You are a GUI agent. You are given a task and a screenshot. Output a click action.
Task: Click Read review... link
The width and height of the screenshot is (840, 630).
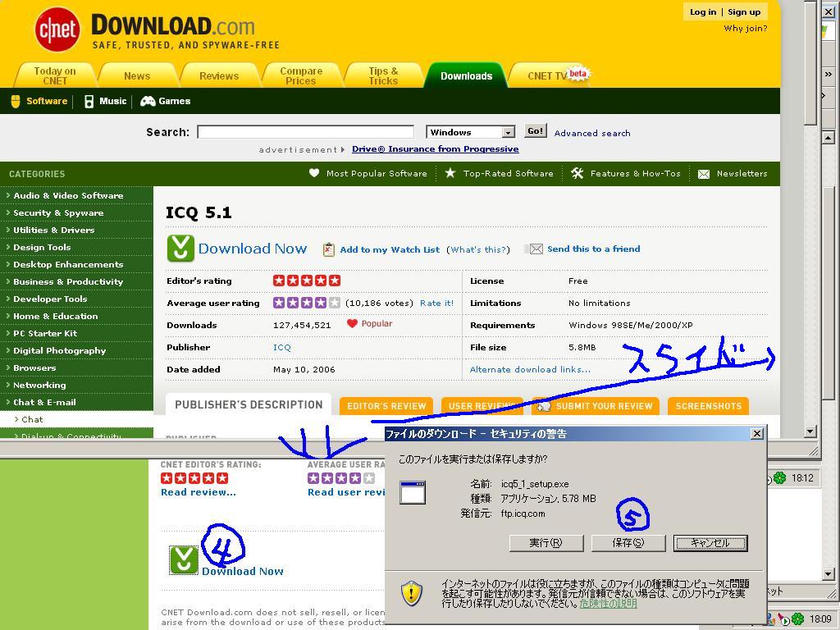click(199, 492)
